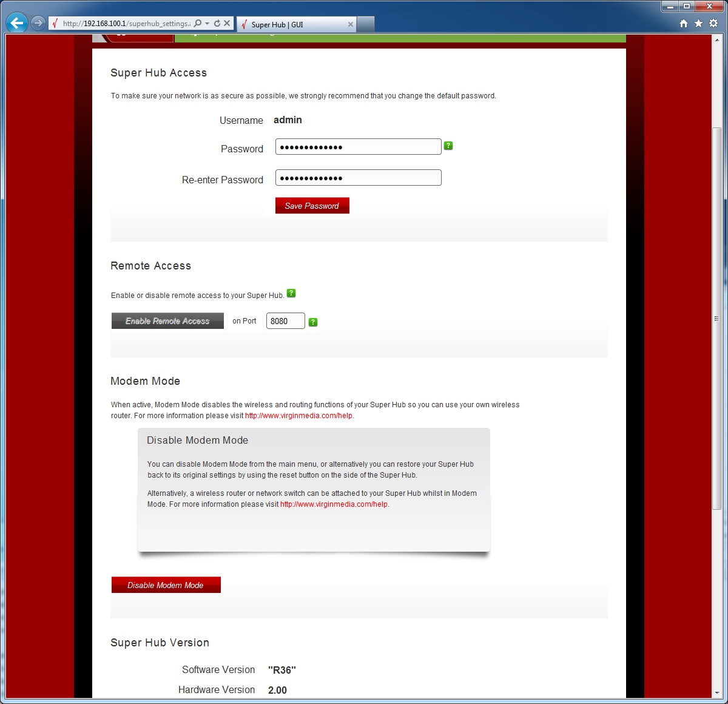Close the Super Hub | GUI tab
728x704 pixels.
[x=350, y=24]
